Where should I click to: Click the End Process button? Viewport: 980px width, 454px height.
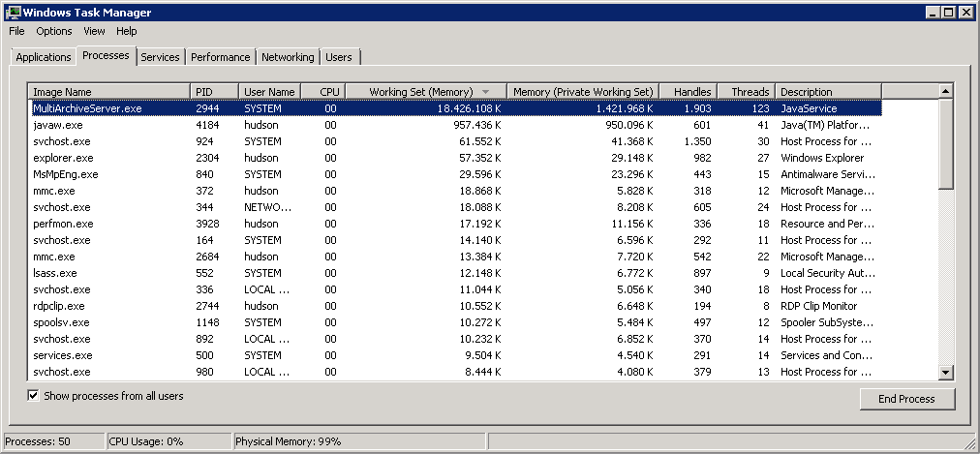click(x=906, y=399)
